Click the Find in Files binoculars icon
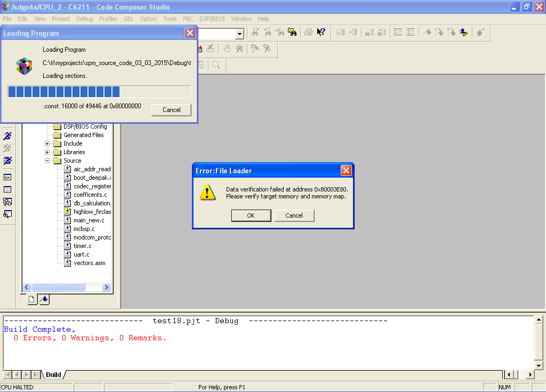 click(x=292, y=33)
